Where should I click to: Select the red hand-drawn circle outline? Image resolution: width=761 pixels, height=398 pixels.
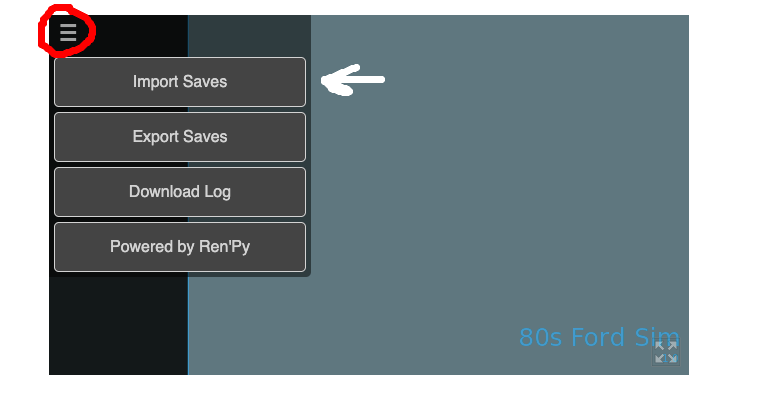[67, 31]
